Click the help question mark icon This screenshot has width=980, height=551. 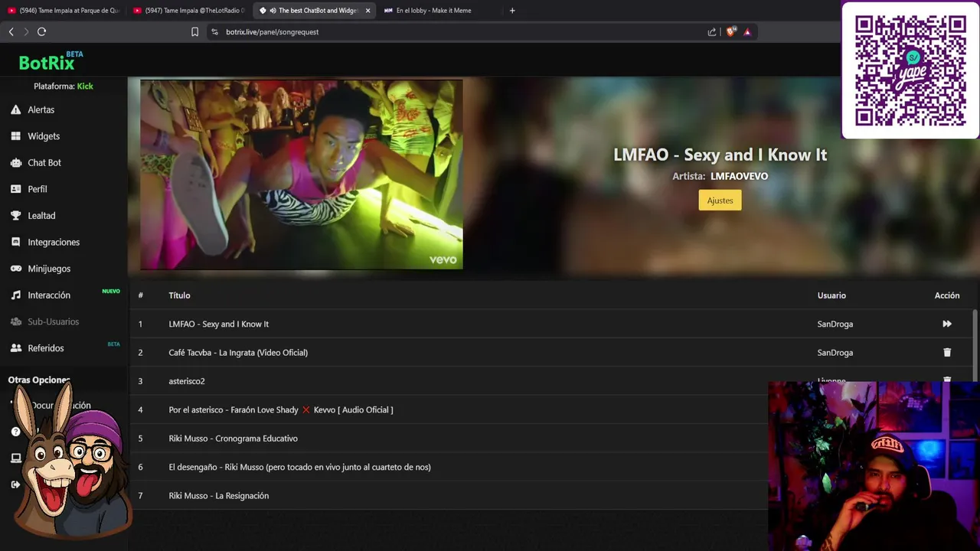pyautogui.click(x=15, y=432)
